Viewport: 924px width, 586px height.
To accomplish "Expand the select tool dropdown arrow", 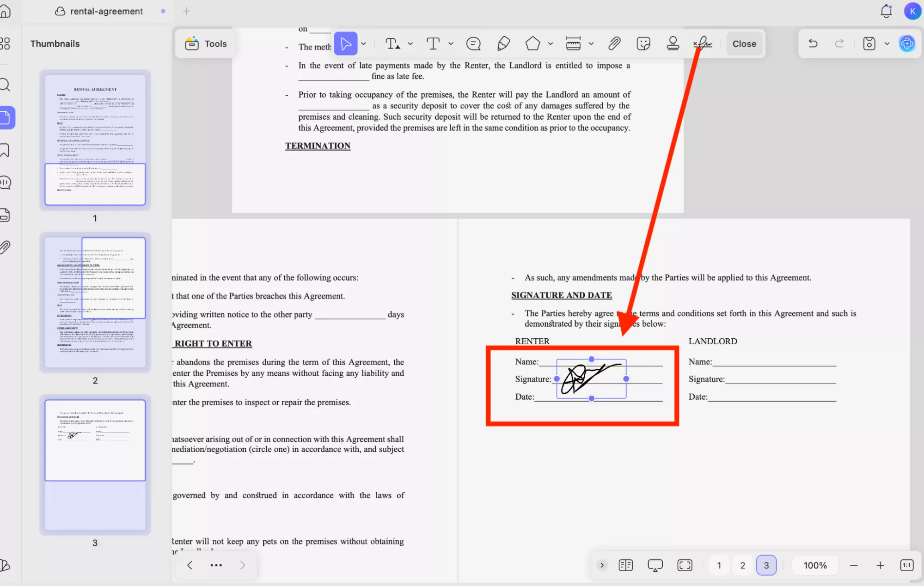I will point(364,43).
